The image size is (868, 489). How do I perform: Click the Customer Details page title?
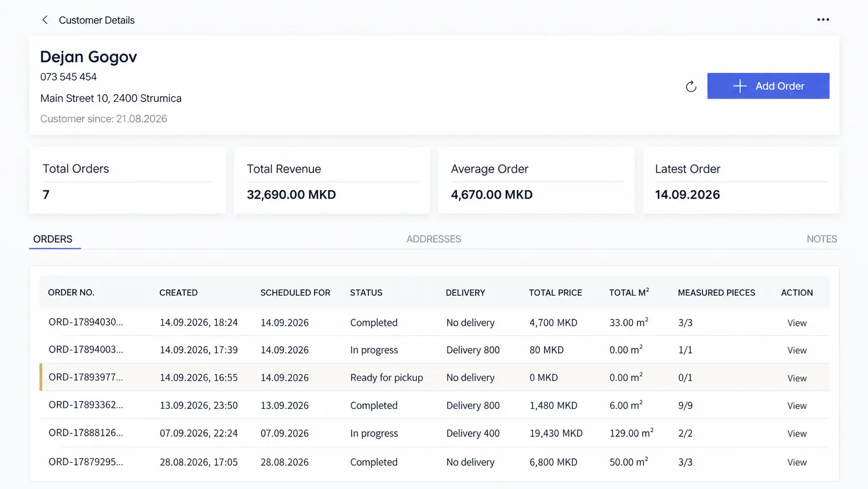click(x=97, y=20)
